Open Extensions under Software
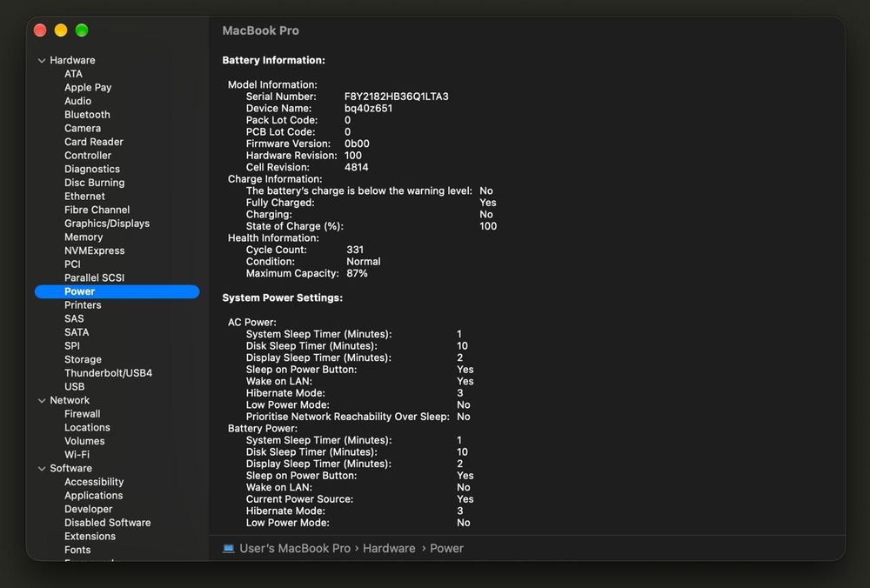Viewport: 870px width, 588px height. click(90, 537)
